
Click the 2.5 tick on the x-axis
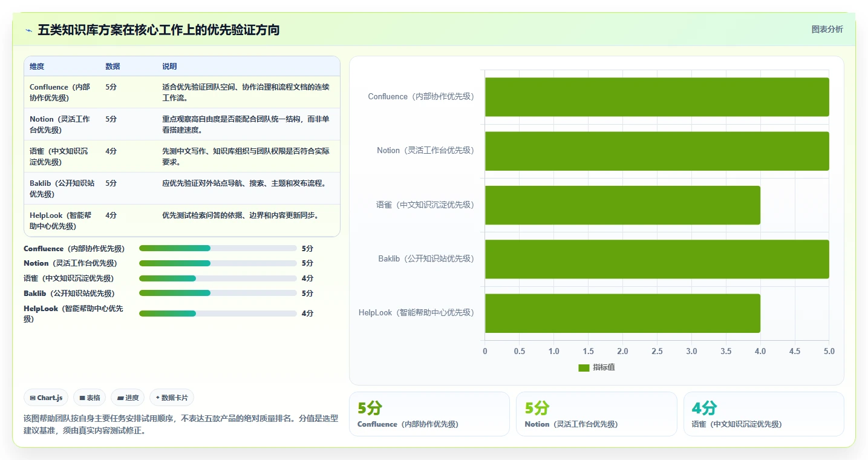pos(657,352)
